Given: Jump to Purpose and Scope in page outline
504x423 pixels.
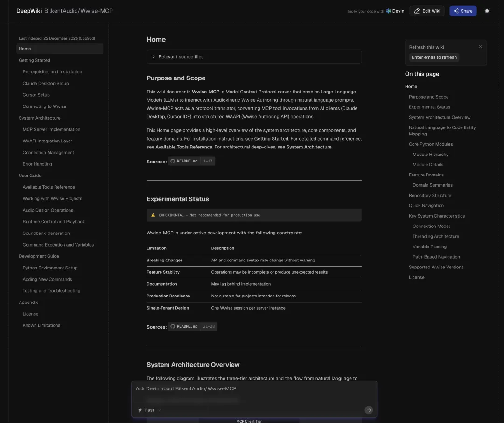Looking at the screenshot, I should tap(428, 97).
